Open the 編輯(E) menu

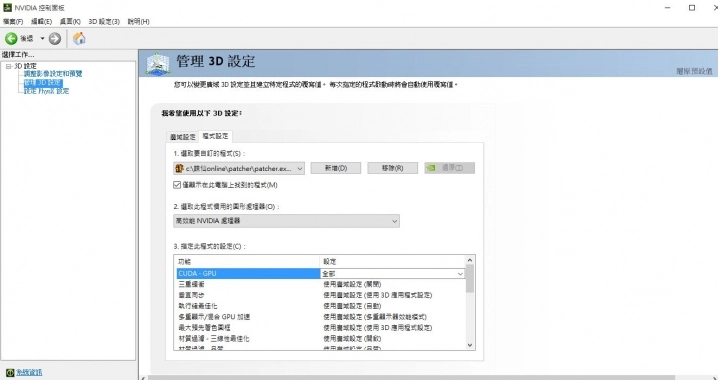(x=41, y=22)
